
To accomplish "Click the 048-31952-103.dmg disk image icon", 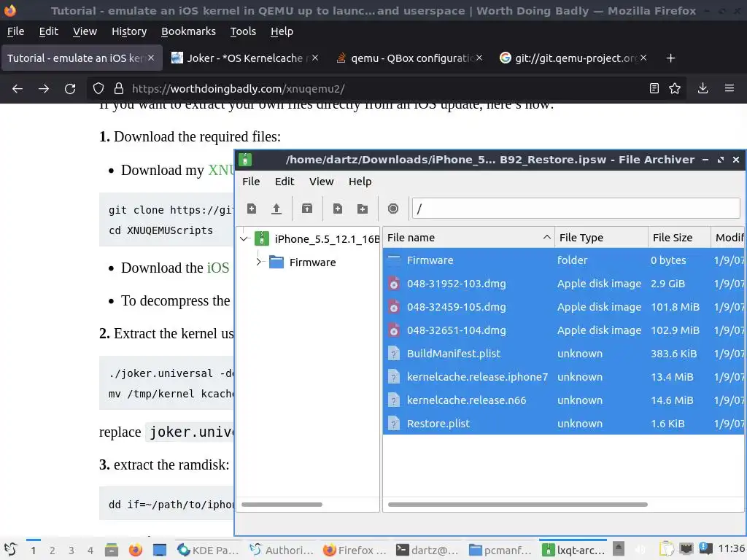I will tap(394, 284).
